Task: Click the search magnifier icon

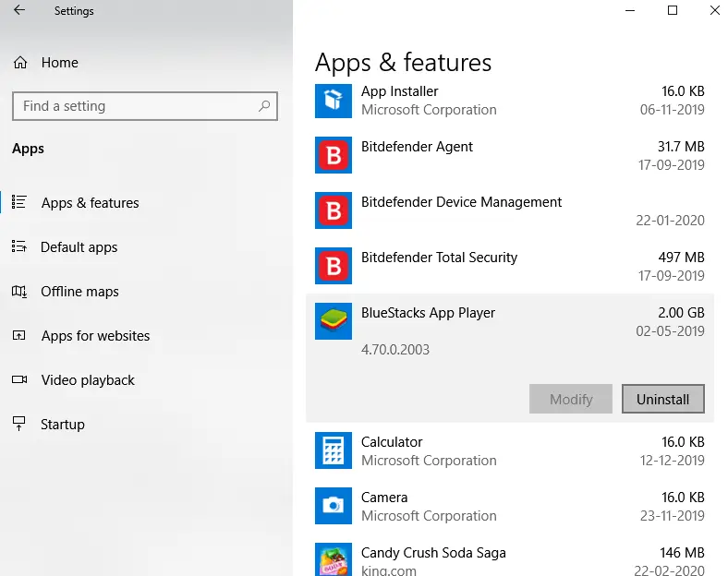Action: coord(264,106)
